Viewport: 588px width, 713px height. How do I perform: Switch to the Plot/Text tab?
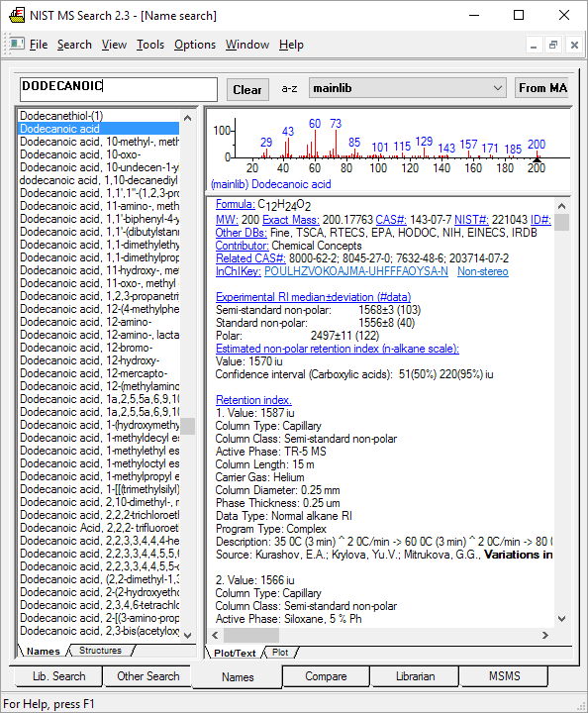click(235, 653)
